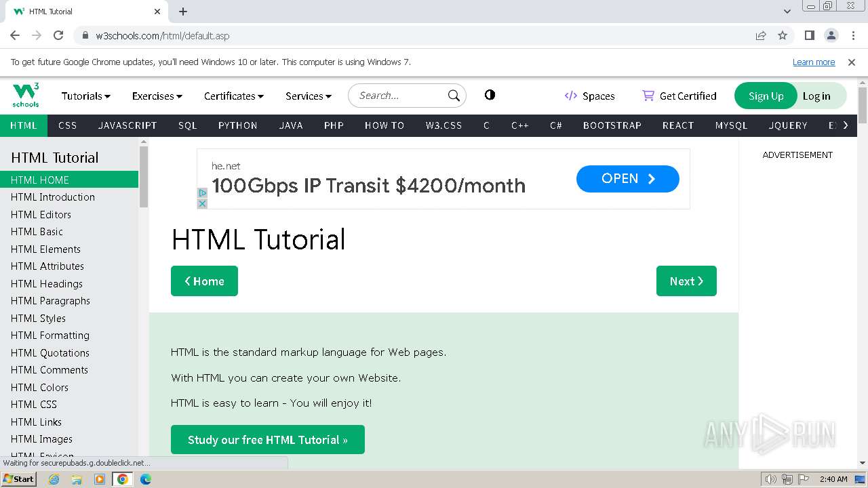Select REACT in the topnav bar
Image resolution: width=868 pixels, height=488 pixels.
[678, 125]
